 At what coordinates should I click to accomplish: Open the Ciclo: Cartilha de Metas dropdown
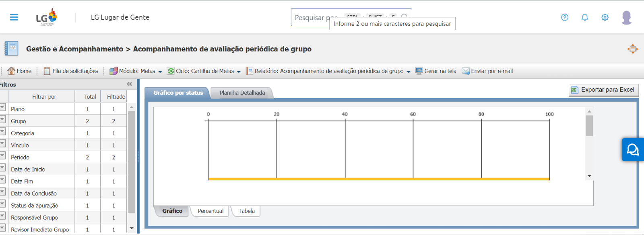pyautogui.click(x=204, y=71)
